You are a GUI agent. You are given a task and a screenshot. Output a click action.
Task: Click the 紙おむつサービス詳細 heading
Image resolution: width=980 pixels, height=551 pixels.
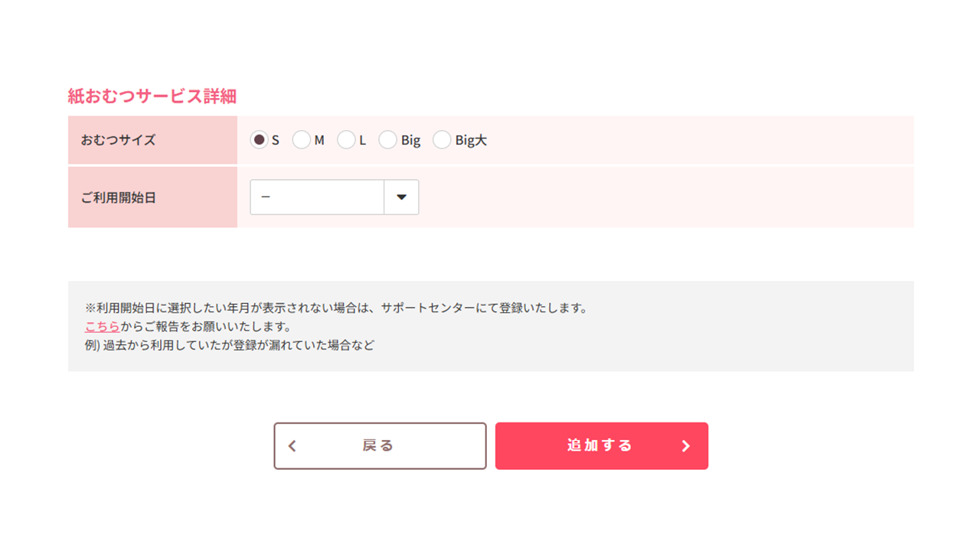[152, 96]
